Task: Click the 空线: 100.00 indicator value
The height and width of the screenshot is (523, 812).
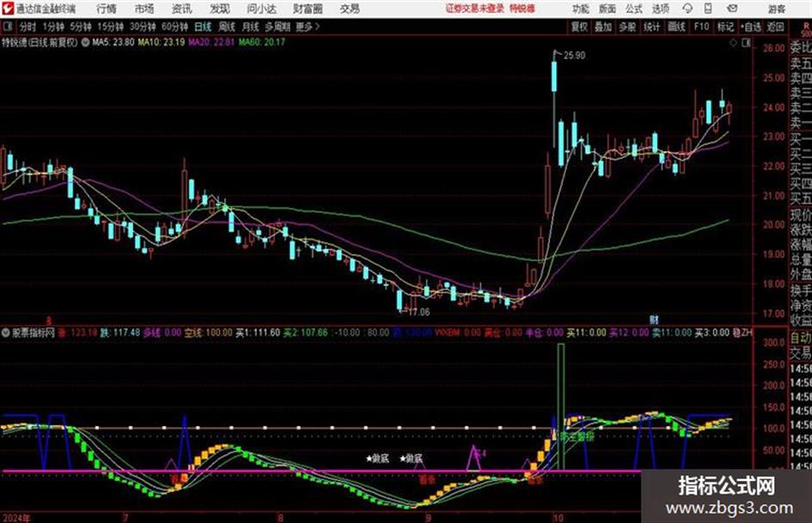Action: 206,332
